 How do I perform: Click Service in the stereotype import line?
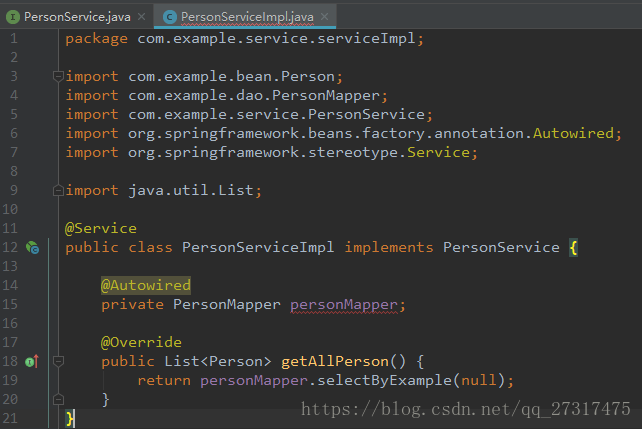438,152
